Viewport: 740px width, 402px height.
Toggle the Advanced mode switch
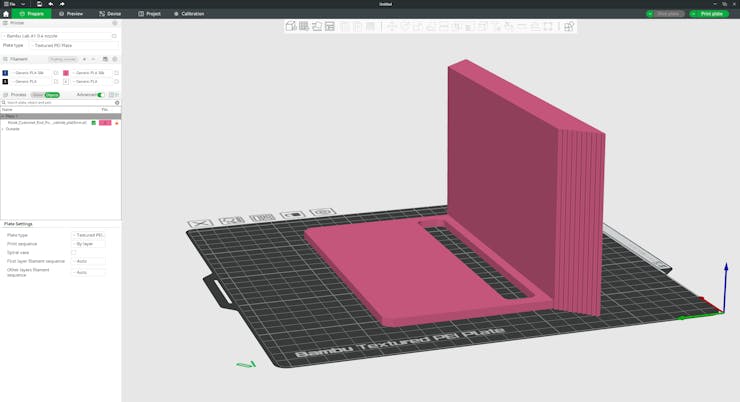click(x=100, y=95)
